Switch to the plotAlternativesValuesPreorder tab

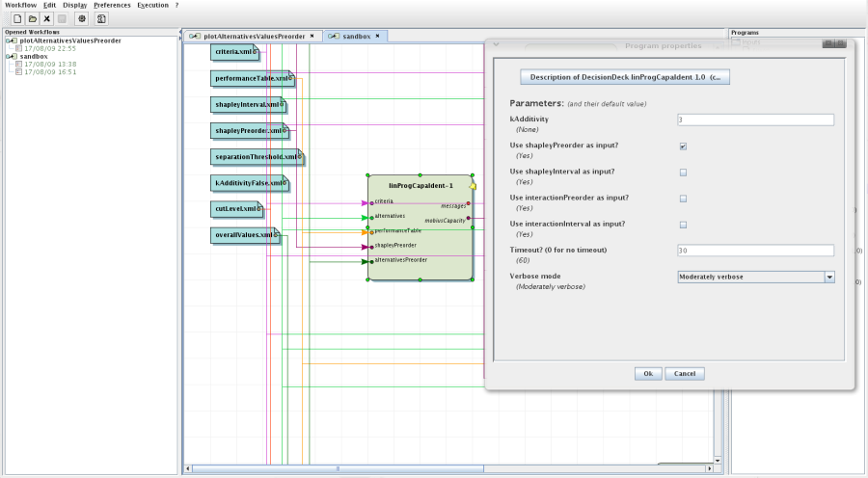(x=254, y=36)
